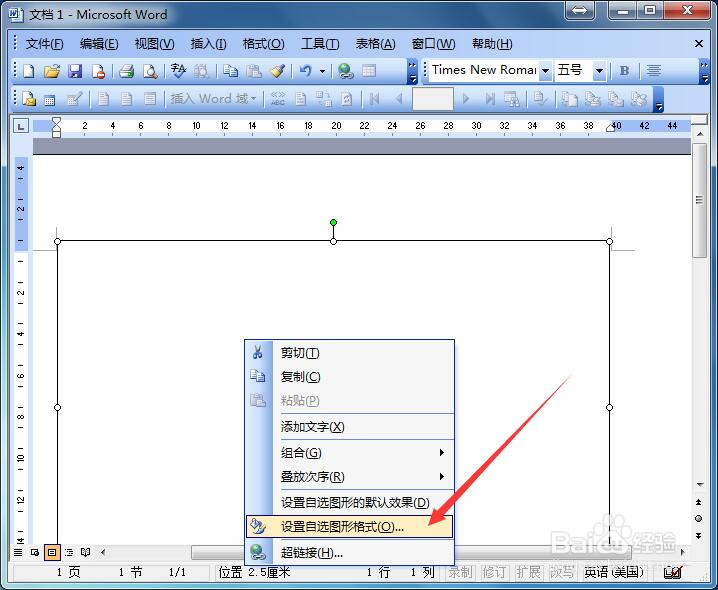This screenshot has height=590, width=718.
Task: Go to next page double arrow
Action: coord(698,535)
